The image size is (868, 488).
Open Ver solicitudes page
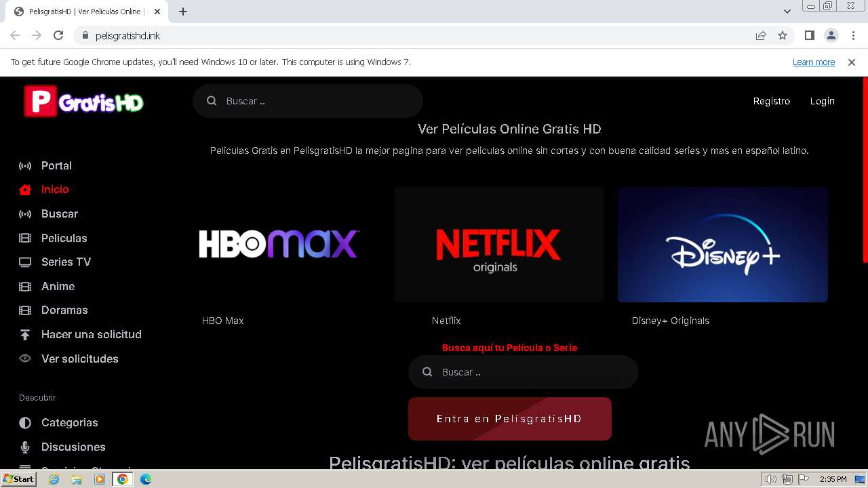[x=80, y=359]
